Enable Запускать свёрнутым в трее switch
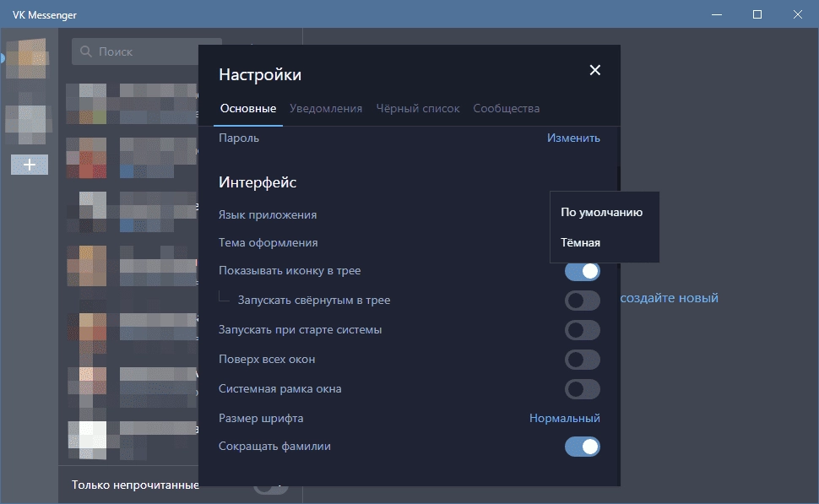The image size is (819, 504). 582,301
